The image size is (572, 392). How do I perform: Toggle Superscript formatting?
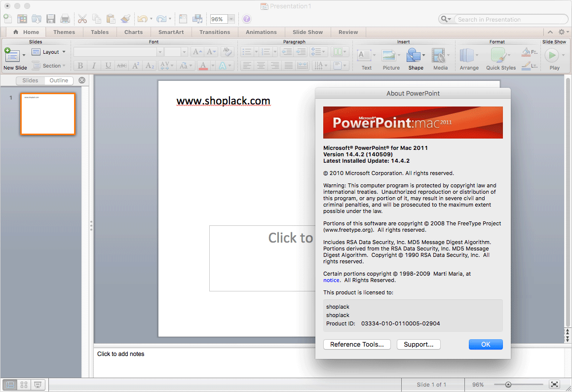pyautogui.click(x=136, y=66)
